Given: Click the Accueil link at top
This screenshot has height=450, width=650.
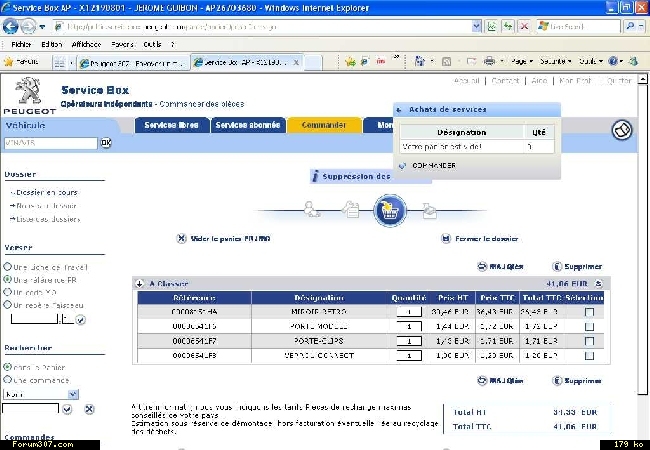Looking at the screenshot, I should 466,81.
